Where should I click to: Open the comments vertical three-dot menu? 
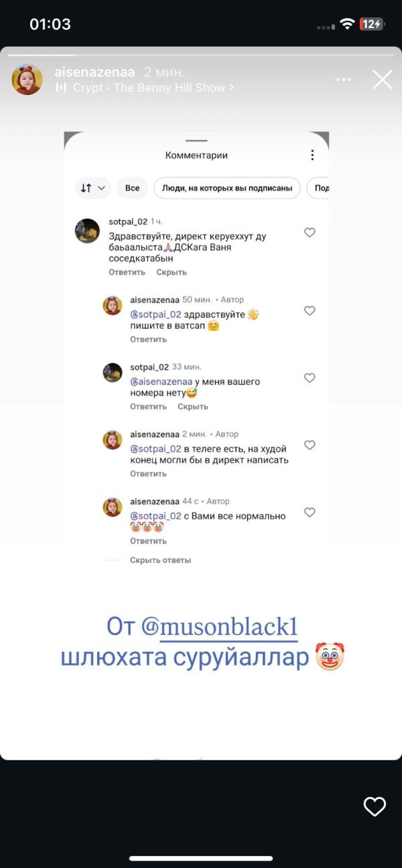[x=312, y=155]
